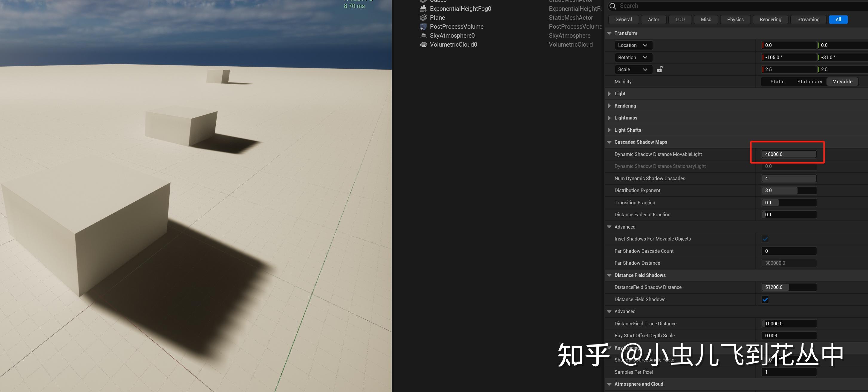
Task: Select the All filter tab
Action: [838, 19]
